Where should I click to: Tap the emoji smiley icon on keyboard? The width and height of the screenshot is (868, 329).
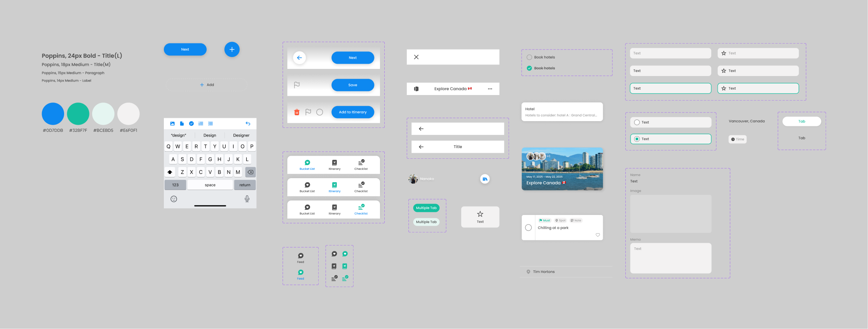(174, 199)
